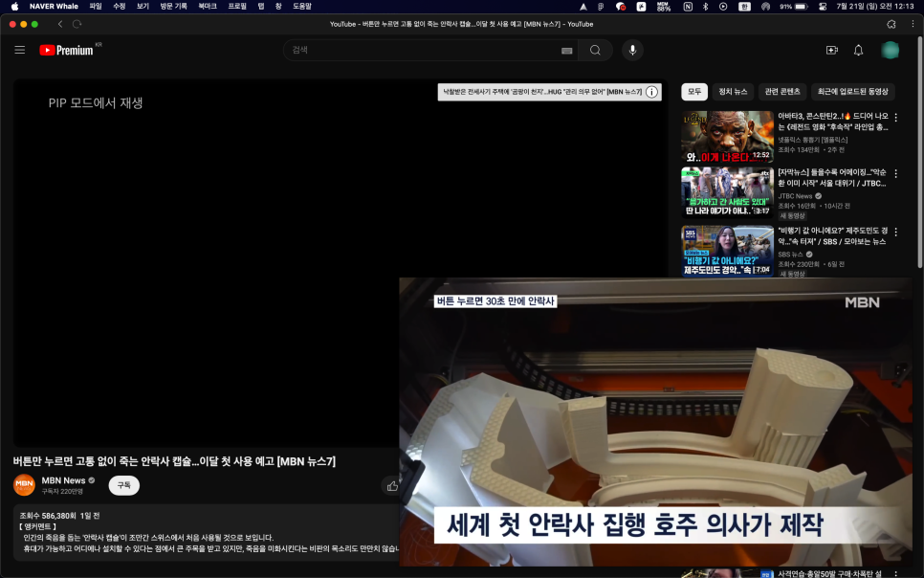Viewport: 924px width, 578px height.
Task: Open the Notion menu bar icon
Action: (688, 7)
